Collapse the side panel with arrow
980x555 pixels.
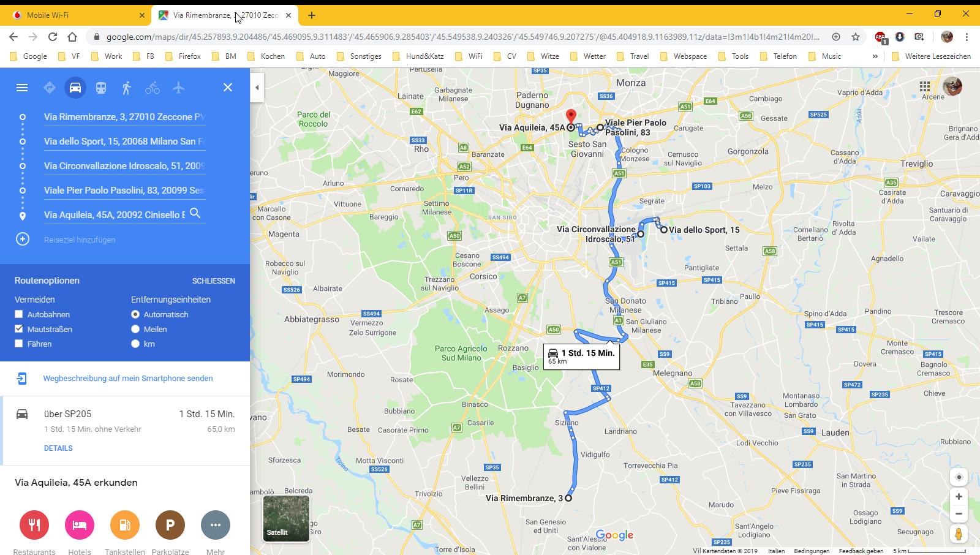pyautogui.click(x=257, y=88)
